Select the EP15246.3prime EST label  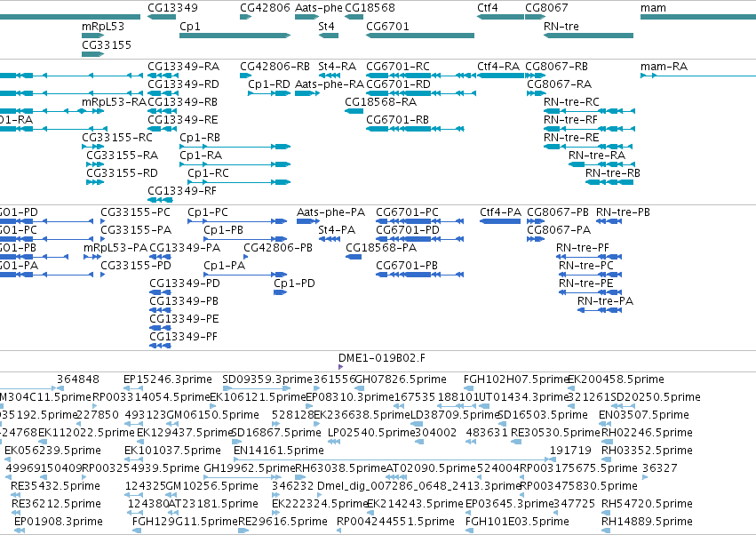pos(168,379)
